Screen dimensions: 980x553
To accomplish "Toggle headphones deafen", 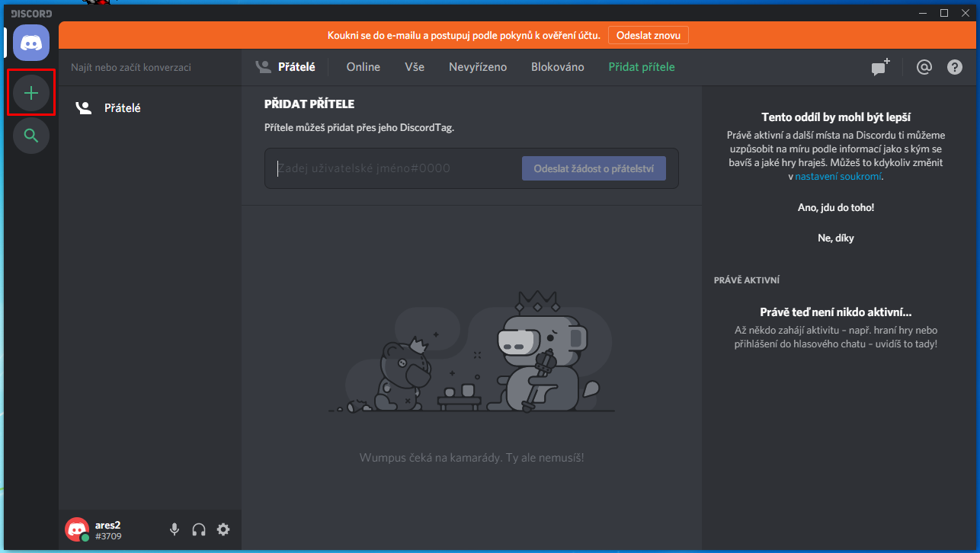I will [199, 529].
